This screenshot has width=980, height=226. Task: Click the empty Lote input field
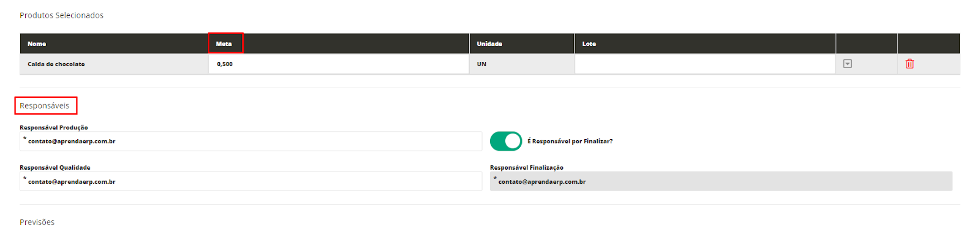click(x=705, y=64)
